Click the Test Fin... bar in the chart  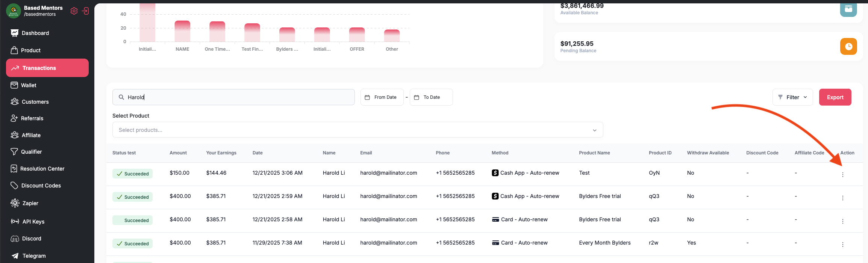[252, 33]
